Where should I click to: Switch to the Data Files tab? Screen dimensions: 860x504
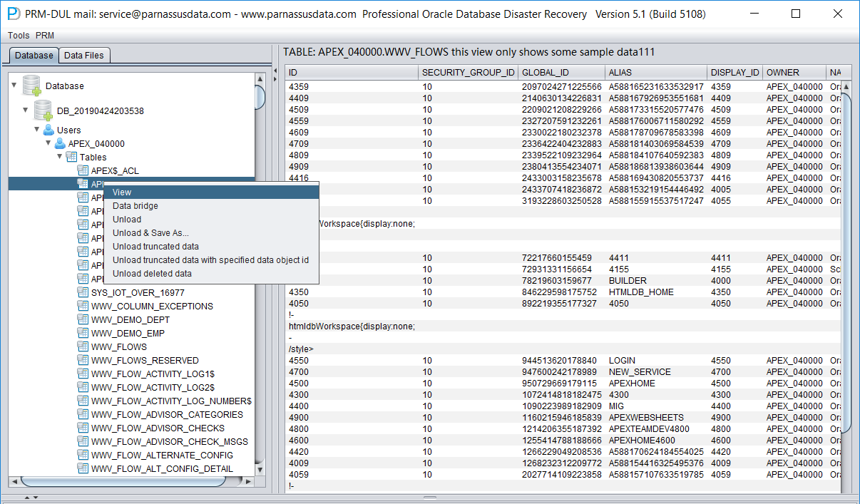click(84, 56)
